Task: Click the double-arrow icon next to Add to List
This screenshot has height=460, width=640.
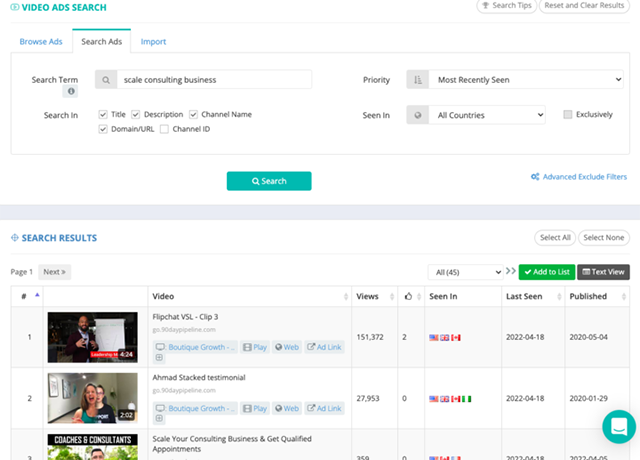Action: point(510,271)
